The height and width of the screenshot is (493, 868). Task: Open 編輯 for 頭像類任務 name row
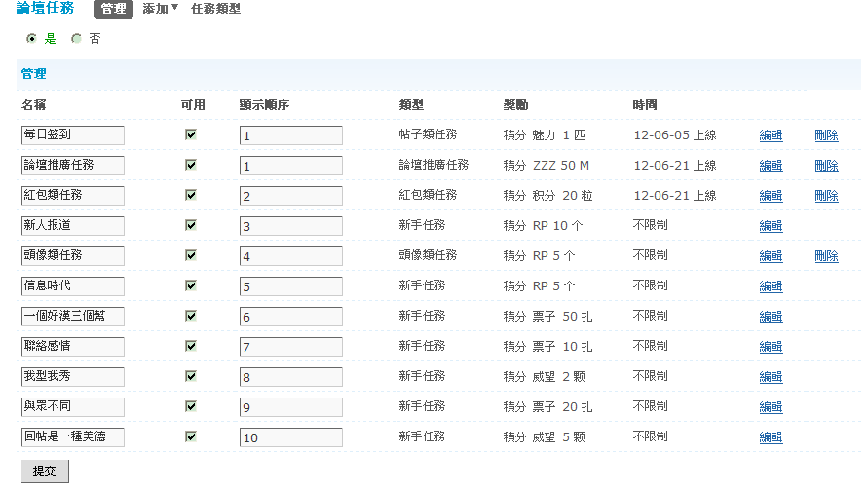coord(771,256)
